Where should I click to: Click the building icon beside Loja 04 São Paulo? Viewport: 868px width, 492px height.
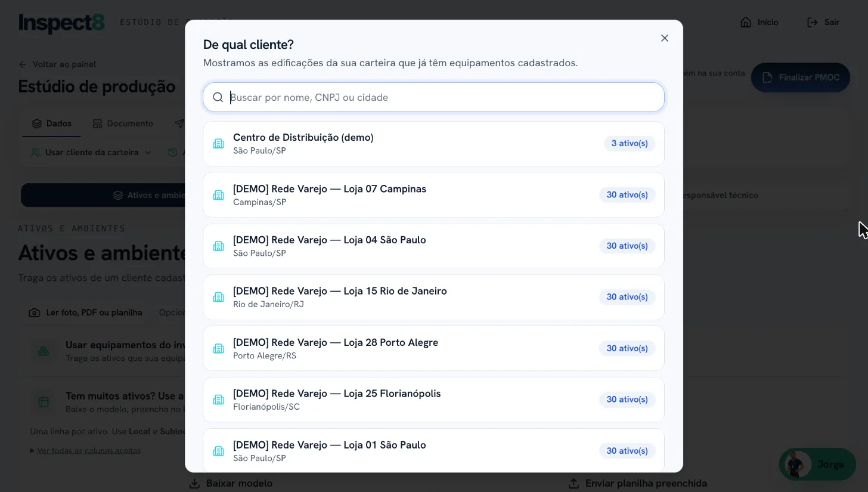(x=218, y=246)
